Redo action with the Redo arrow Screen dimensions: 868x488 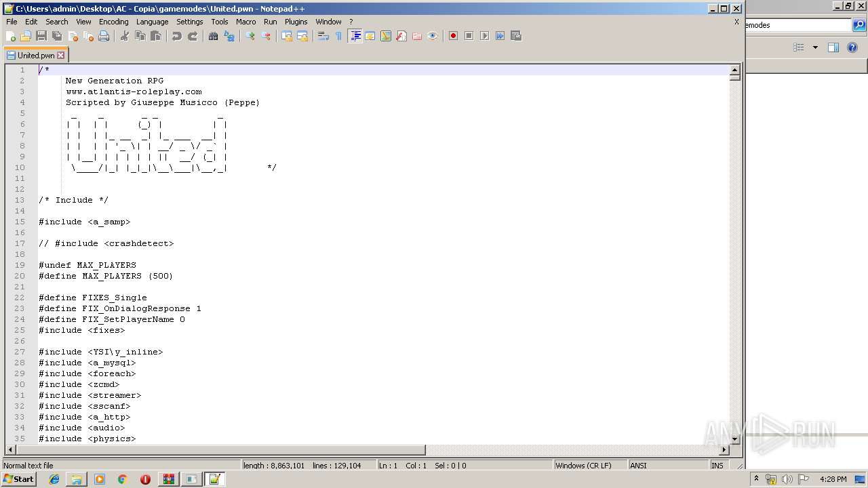point(193,36)
